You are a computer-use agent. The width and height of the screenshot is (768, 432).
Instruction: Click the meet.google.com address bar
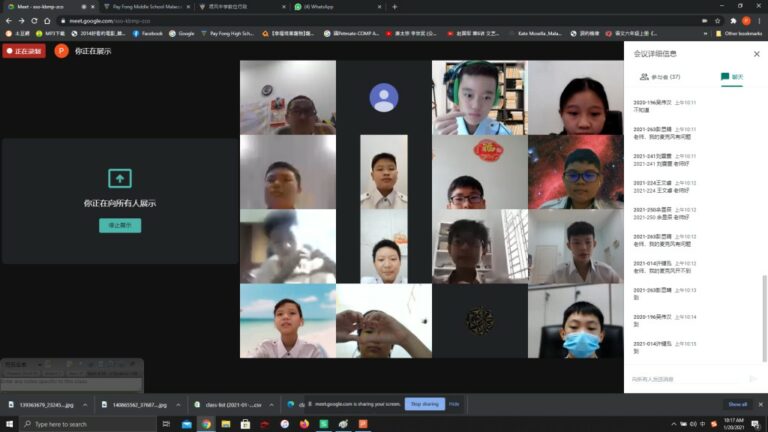[377, 21]
